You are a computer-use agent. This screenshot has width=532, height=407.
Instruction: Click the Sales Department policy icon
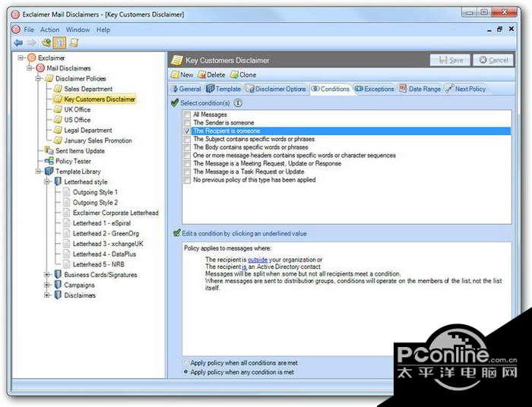(x=58, y=89)
